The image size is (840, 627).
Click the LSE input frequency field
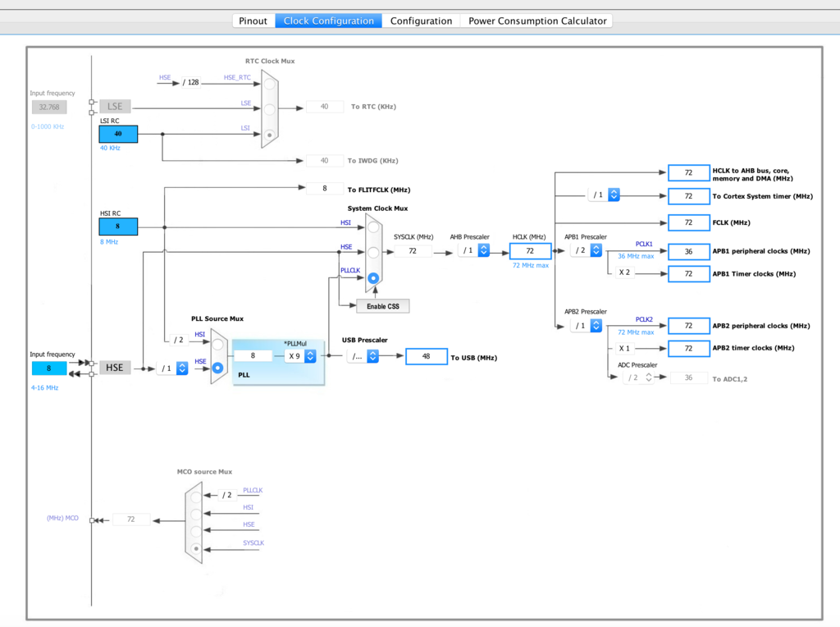coord(49,107)
